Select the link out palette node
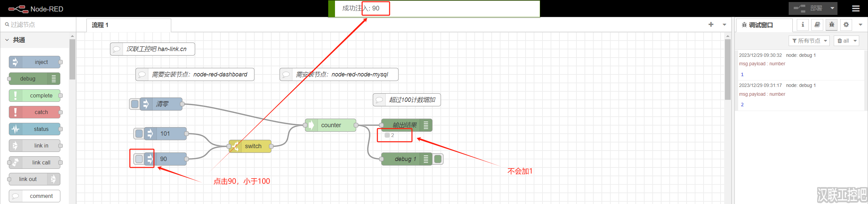The image size is (868, 204). (35, 179)
